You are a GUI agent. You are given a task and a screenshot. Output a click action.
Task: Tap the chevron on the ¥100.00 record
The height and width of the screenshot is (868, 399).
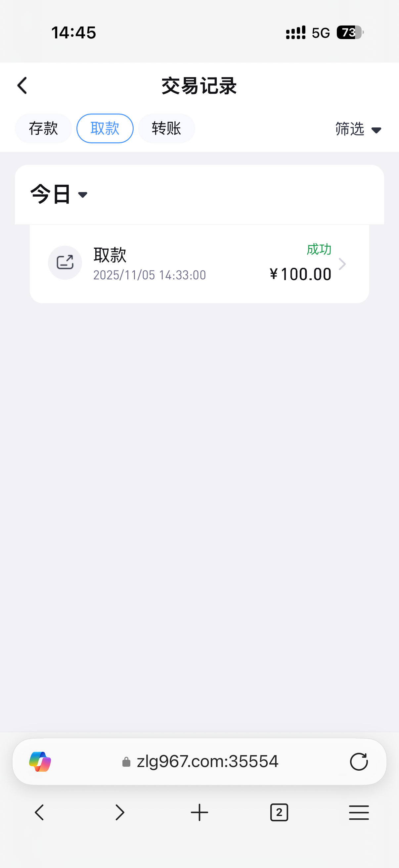coord(342,264)
